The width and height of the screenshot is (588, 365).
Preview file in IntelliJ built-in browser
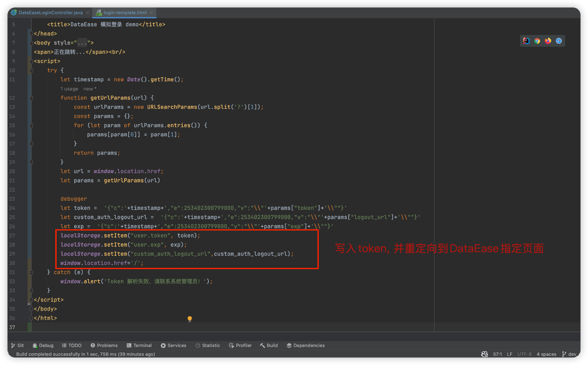click(x=526, y=41)
